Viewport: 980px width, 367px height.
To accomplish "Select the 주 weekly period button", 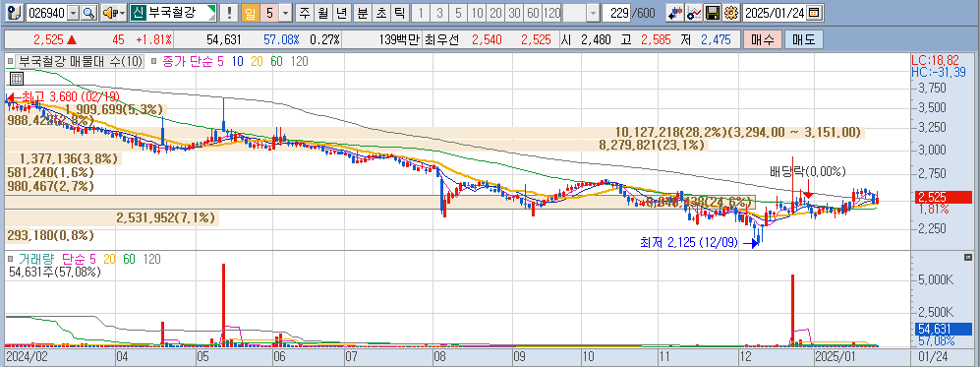I will tap(305, 13).
